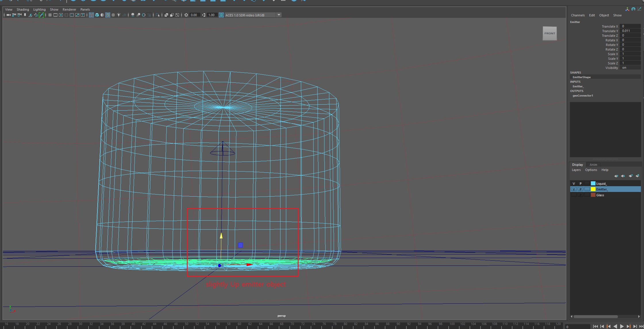644x329 pixels.
Task: Move selected layer up icon
Action: [x=616, y=176]
